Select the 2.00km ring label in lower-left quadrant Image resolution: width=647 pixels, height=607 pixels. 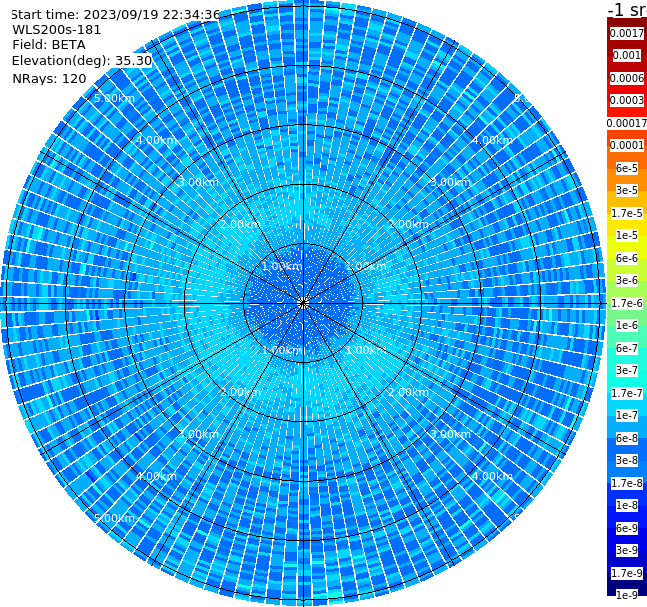(240, 392)
